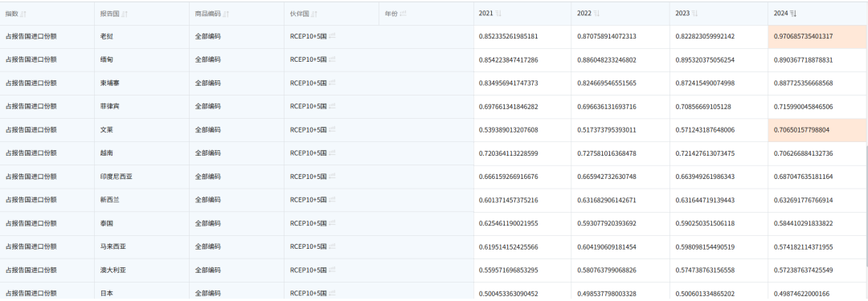868x301 pixels.
Task: Click the 澳大利亚 country cell
Action: pyautogui.click(x=141, y=270)
